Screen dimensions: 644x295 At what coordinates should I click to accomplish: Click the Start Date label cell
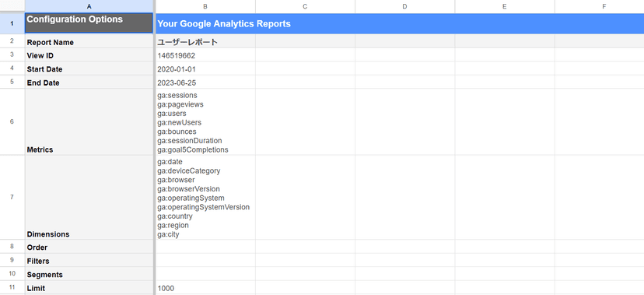click(89, 68)
